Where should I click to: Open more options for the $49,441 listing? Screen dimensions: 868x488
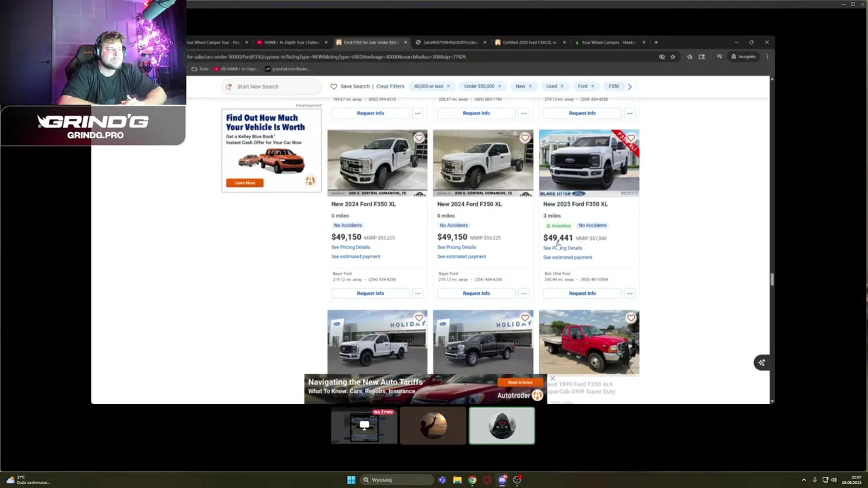629,293
